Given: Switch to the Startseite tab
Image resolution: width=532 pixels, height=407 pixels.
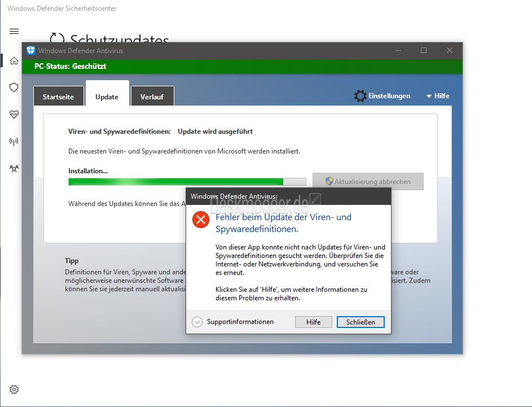Looking at the screenshot, I should [58, 97].
